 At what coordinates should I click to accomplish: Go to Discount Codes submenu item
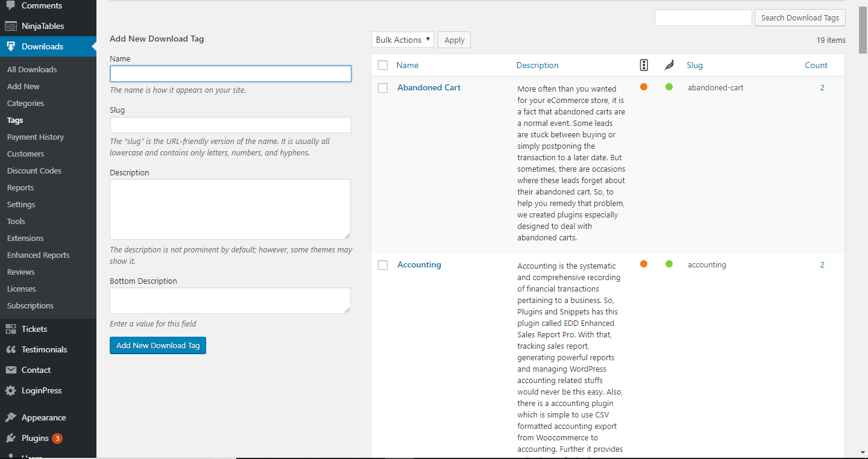[34, 170]
